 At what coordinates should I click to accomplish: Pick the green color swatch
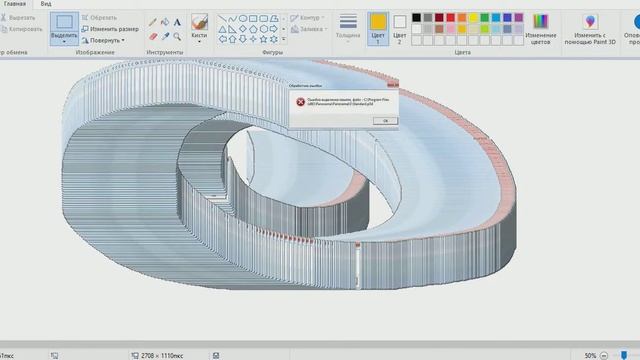click(x=484, y=18)
